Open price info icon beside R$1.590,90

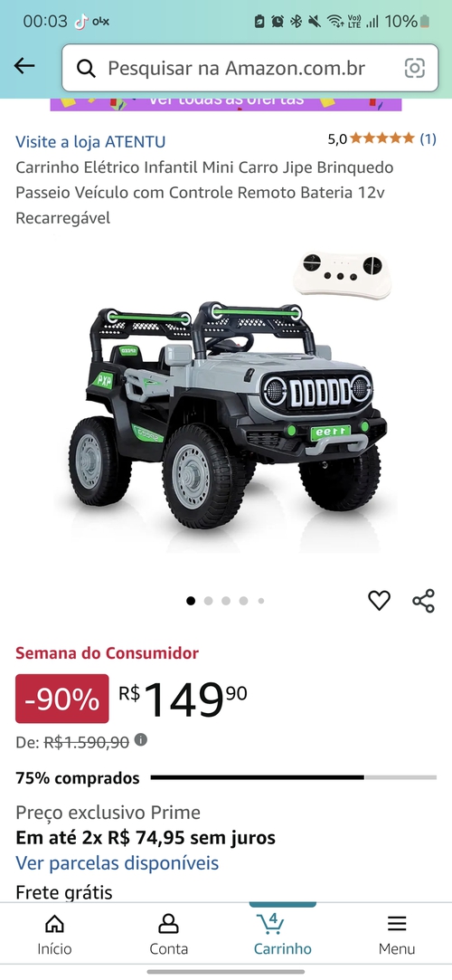[141, 740]
